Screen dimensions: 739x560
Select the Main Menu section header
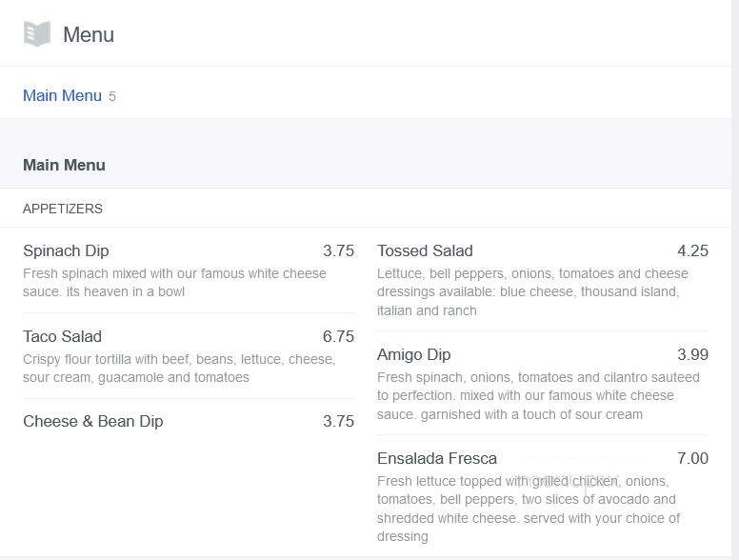(64, 165)
